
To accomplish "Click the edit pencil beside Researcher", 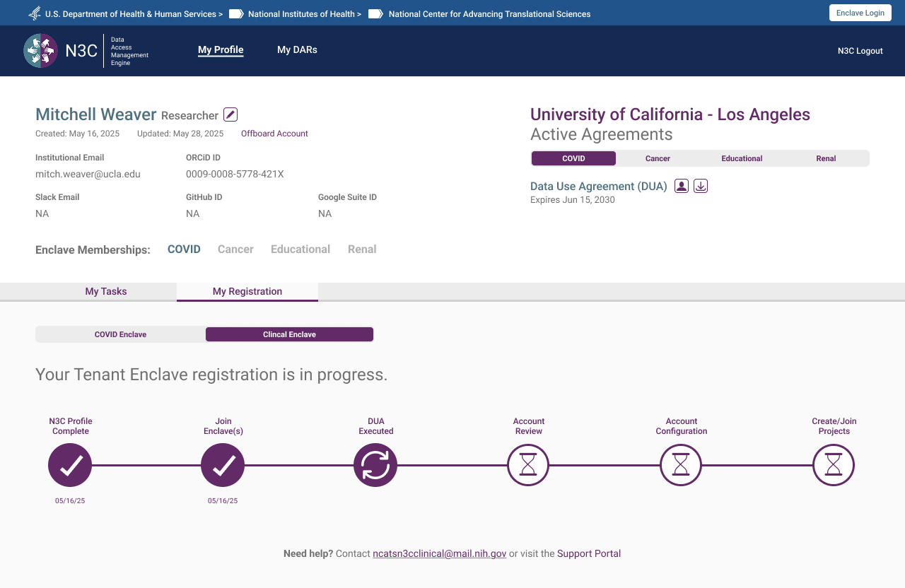I will (229, 114).
